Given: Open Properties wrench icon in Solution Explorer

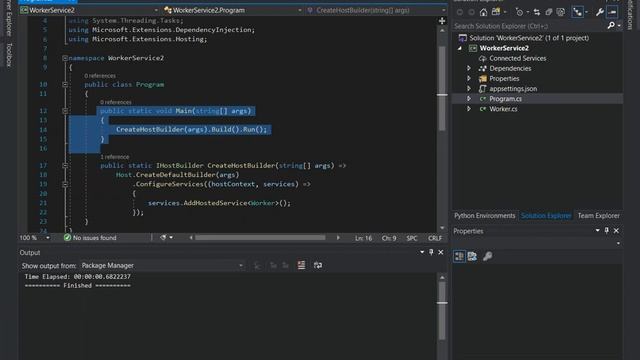Looking at the screenshot, I should pos(600,12).
